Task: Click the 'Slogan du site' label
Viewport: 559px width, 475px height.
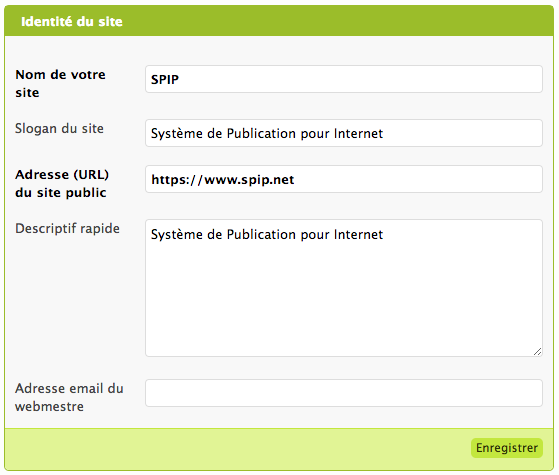Action: [59, 128]
